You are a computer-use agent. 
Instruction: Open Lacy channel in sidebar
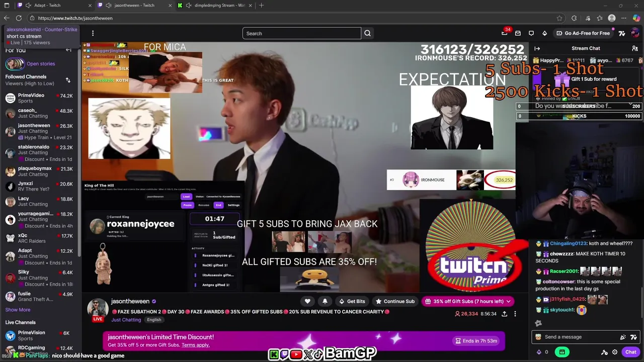point(39,201)
